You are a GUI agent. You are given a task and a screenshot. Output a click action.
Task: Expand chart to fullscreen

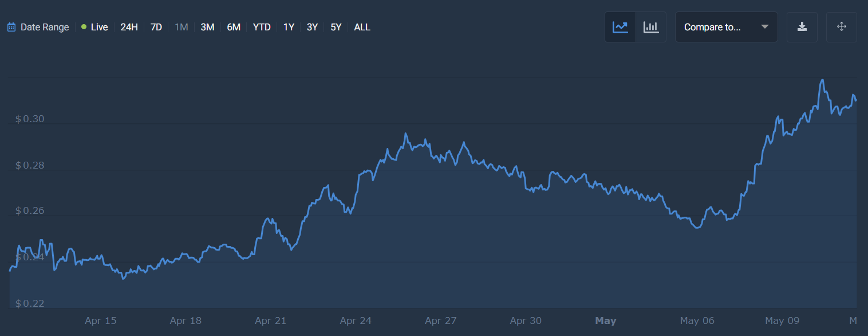[841, 27]
